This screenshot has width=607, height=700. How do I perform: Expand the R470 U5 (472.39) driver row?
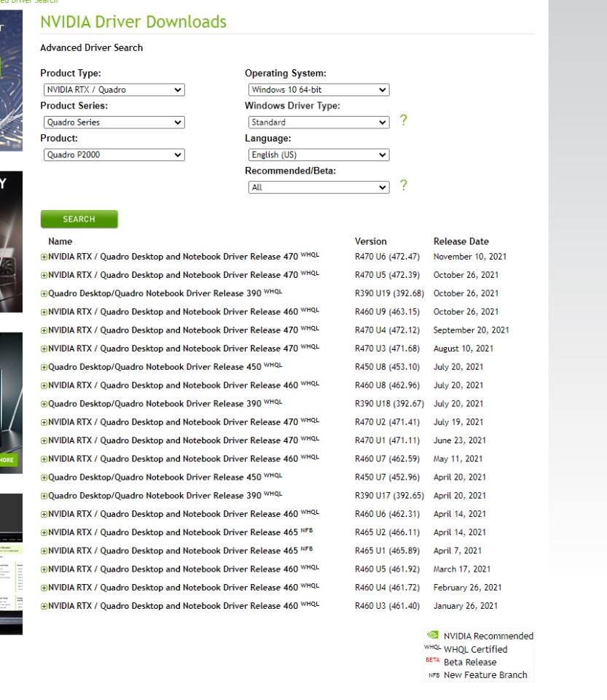pos(44,276)
